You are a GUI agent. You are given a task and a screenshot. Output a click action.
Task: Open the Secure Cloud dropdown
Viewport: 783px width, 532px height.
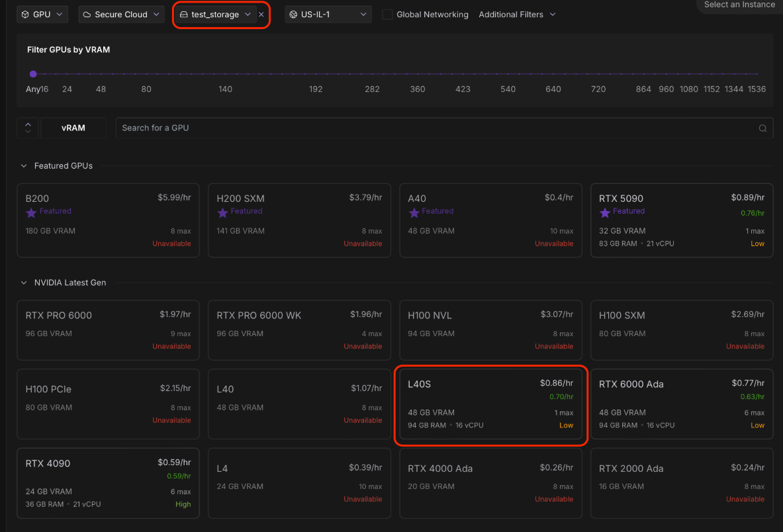pos(121,15)
